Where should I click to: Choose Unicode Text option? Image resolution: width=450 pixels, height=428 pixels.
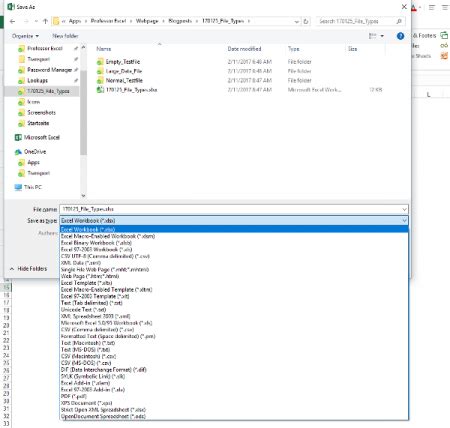click(234, 310)
